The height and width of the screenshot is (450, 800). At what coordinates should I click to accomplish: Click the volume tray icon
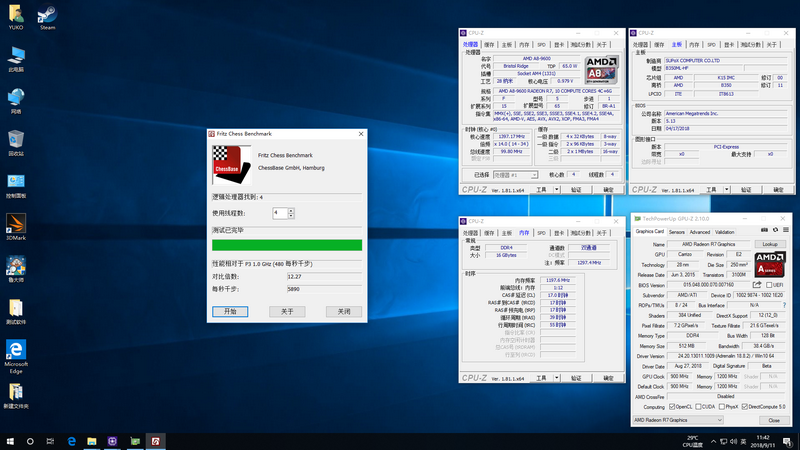pyautogui.click(x=733, y=441)
